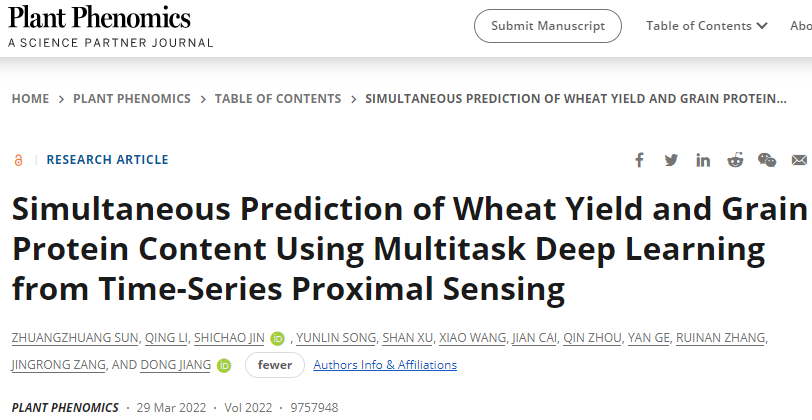The height and width of the screenshot is (420, 812).
Task: Click Plant Phenomics journal logo
Action: tap(110, 27)
